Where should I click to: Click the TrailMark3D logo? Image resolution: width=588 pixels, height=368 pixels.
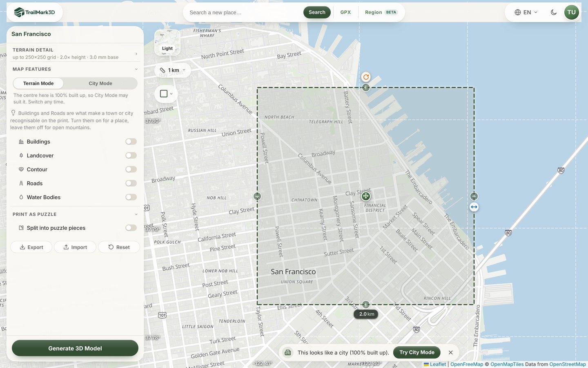35,12
